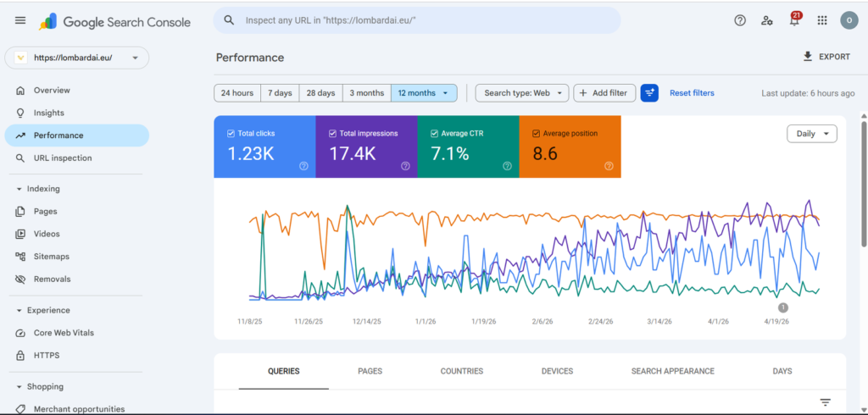Open the 12 months date range dropdown
This screenshot has height=415, width=868.
coord(424,93)
